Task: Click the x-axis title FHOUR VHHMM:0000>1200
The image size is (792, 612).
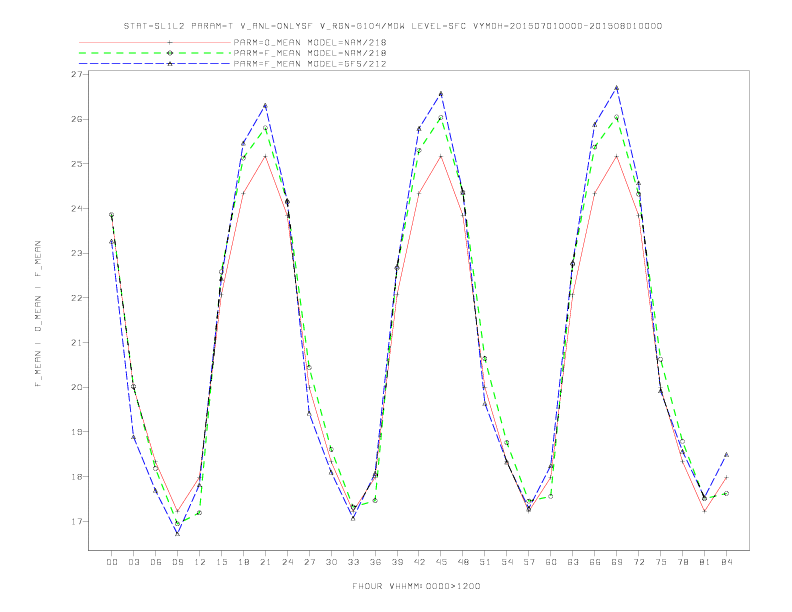Action: pyautogui.click(x=416, y=586)
